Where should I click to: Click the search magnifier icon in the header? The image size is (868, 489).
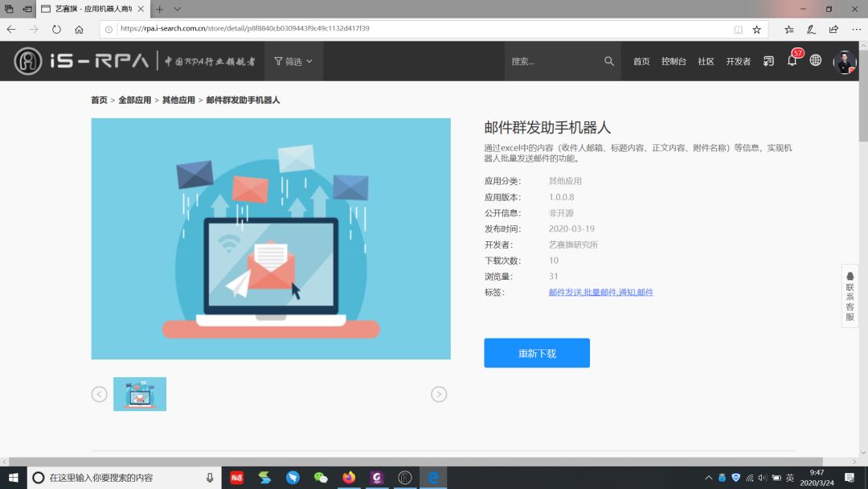point(609,61)
